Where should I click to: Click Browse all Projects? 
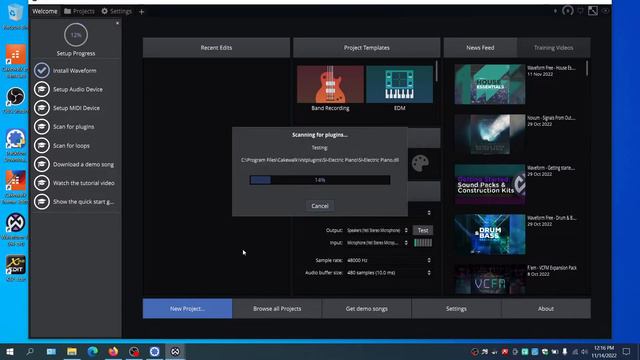pos(277,309)
